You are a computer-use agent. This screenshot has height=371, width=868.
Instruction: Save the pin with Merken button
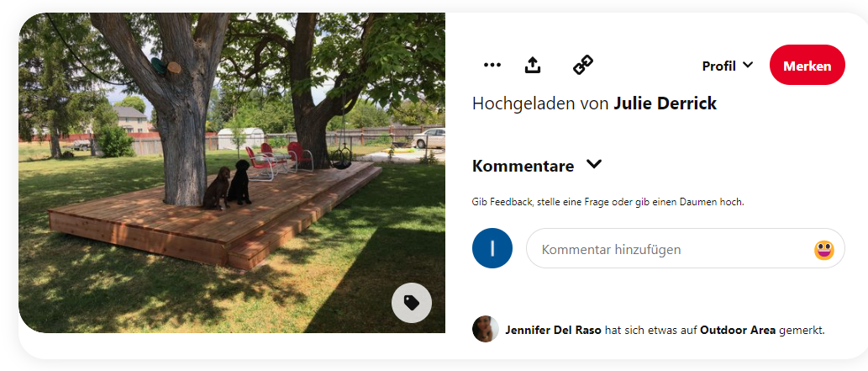point(808,65)
